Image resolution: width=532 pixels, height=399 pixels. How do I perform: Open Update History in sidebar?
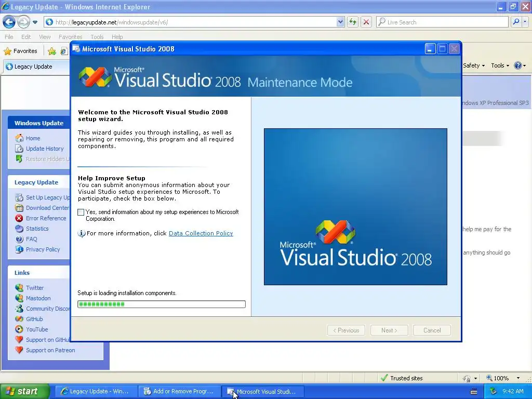click(45, 149)
